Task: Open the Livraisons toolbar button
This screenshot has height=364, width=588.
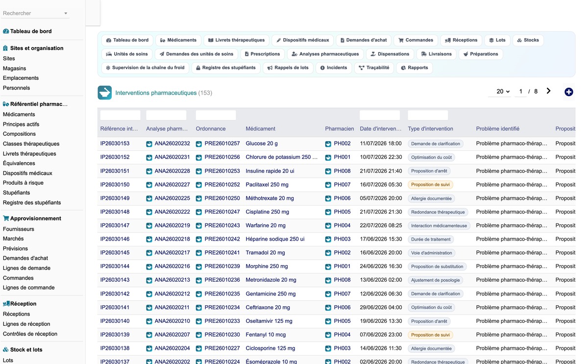Action: click(x=437, y=54)
